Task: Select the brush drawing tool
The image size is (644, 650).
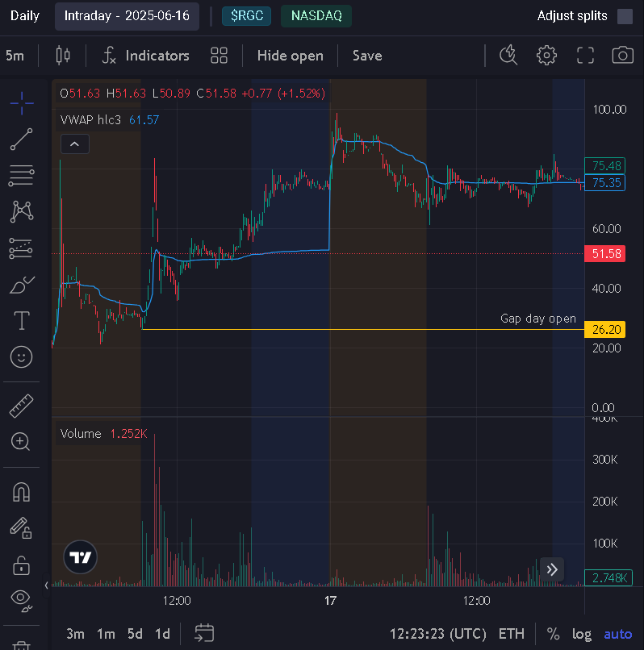Action: 22,285
